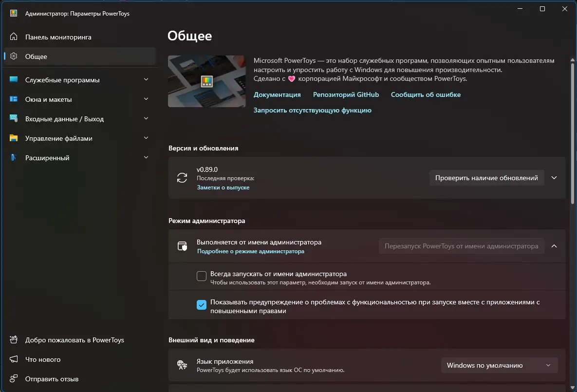The height and width of the screenshot is (392, 577).
Task: Click Проверить наличие обновлений button
Action: pos(486,178)
